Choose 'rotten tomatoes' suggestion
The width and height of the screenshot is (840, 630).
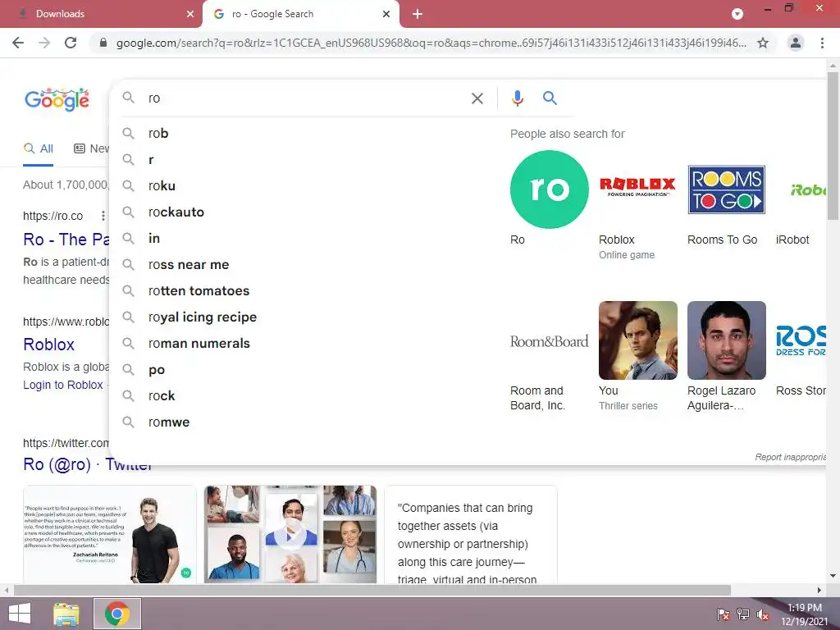(x=305, y=291)
